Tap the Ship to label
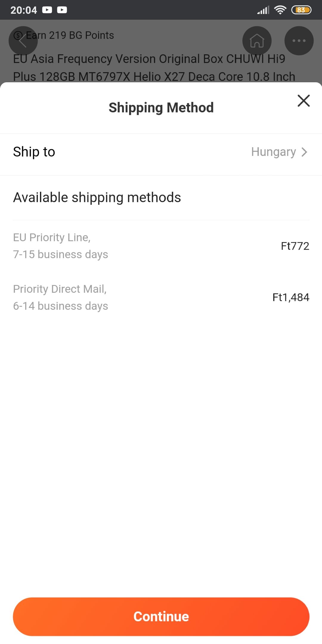 pyautogui.click(x=34, y=152)
